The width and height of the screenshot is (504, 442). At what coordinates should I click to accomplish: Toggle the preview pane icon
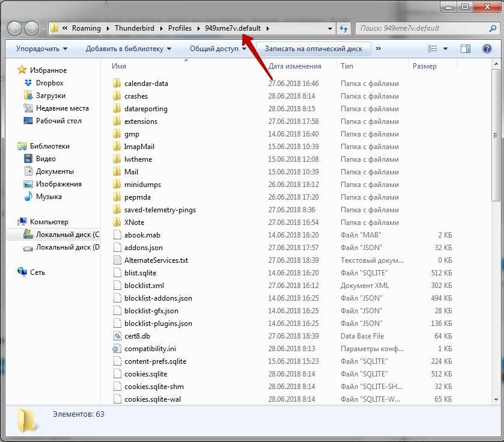[466, 49]
